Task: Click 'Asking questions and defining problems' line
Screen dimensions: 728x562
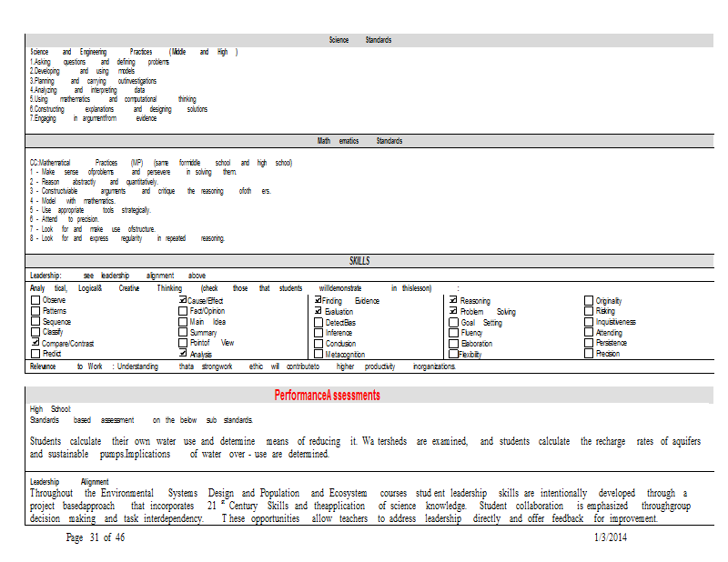Action: pyautogui.click(x=99, y=62)
